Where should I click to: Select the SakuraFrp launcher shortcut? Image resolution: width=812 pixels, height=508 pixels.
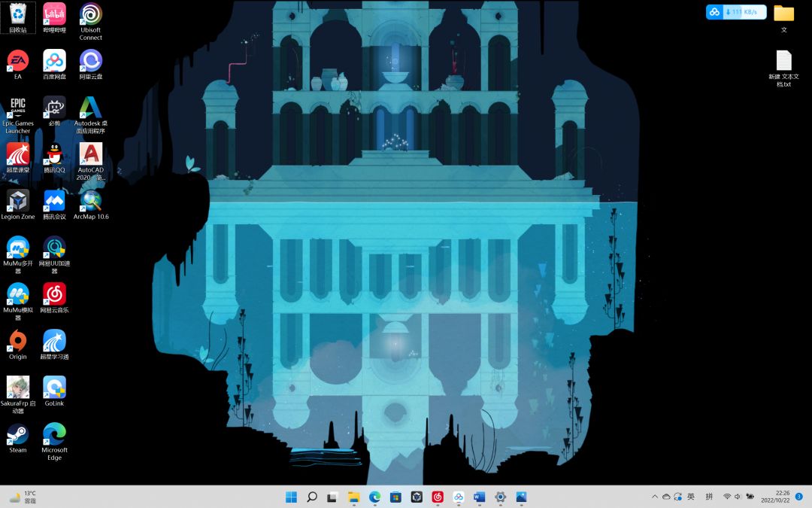click(18, 395)
